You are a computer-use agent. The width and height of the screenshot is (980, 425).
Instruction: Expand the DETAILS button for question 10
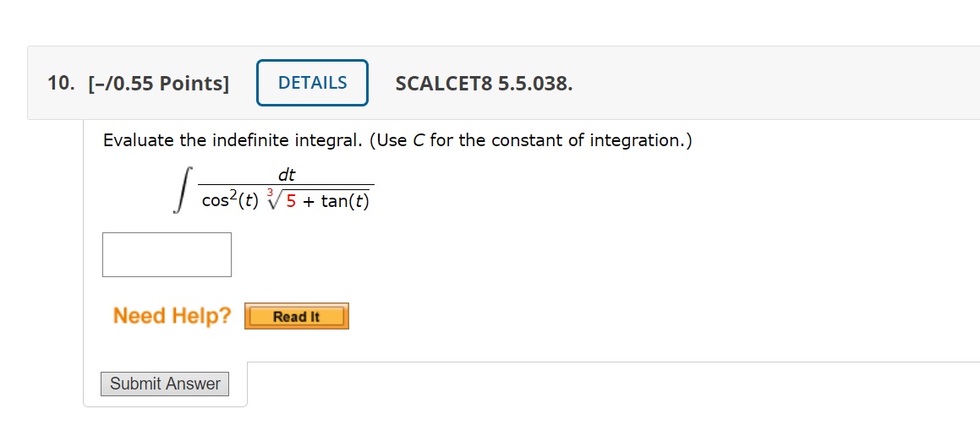point(312,83)
